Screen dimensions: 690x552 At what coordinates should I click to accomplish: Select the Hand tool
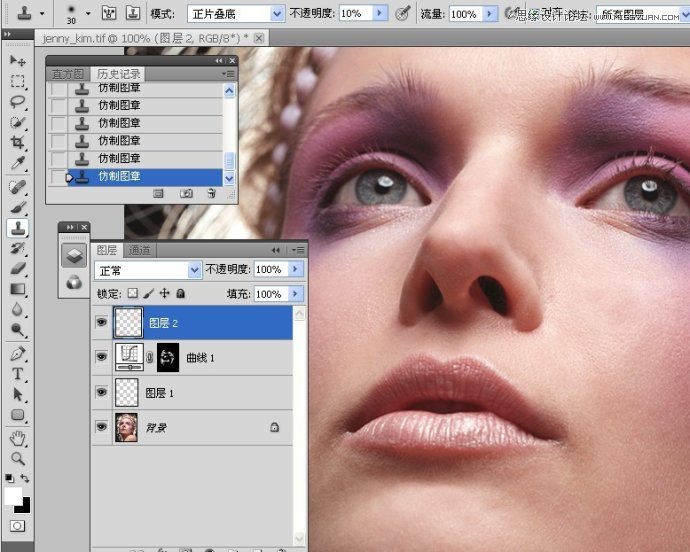(17, 438)
